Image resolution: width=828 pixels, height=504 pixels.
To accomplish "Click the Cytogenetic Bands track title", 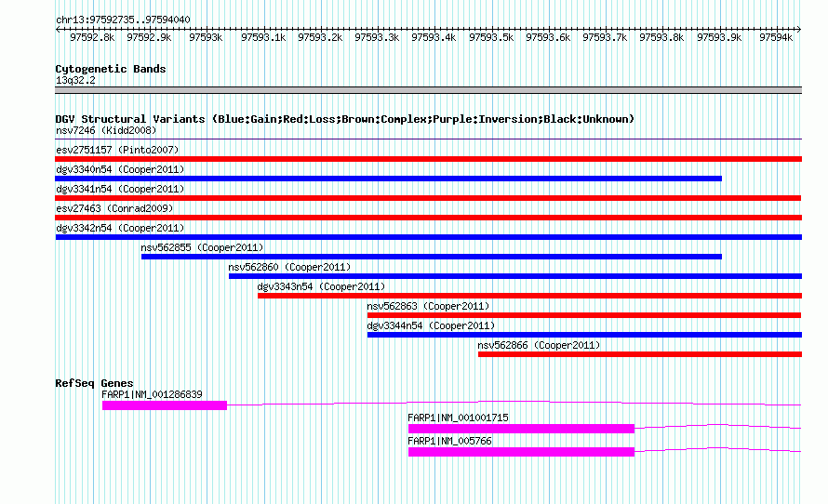I will [x=111, y=69].
